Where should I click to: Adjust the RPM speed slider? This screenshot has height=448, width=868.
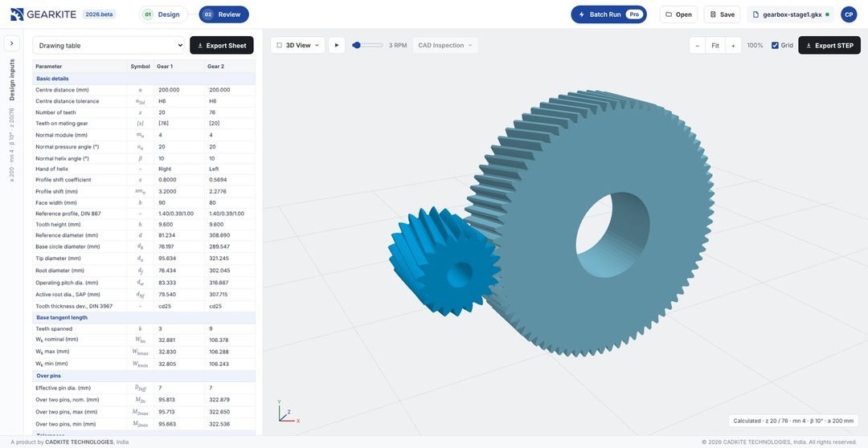pyautogui.click(x=367, y=45)
